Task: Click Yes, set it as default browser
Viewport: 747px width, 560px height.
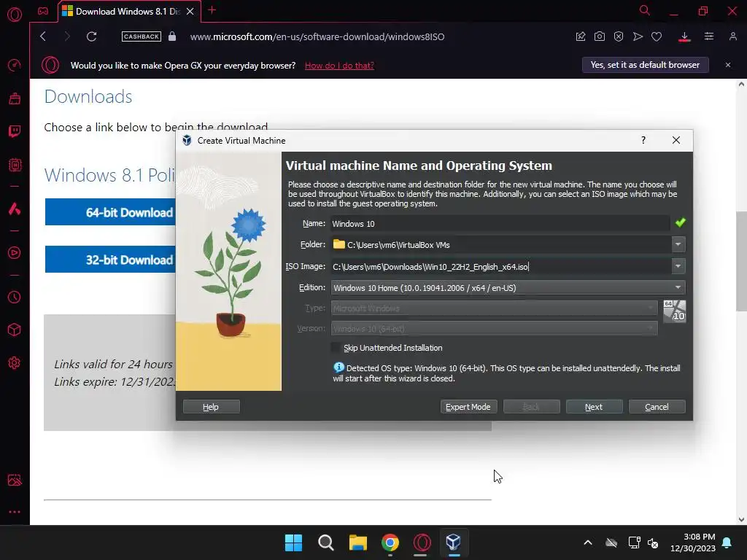Action: [x=646, y=65]
